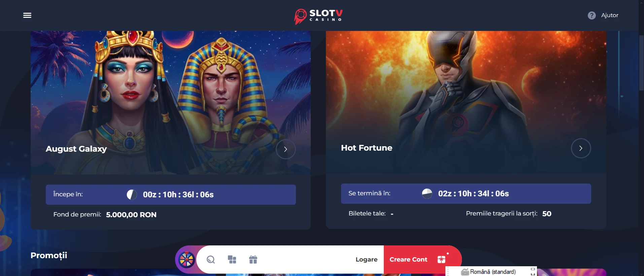Open the hamburger menu
644x276 pixels.
click(x=27, y=15)
